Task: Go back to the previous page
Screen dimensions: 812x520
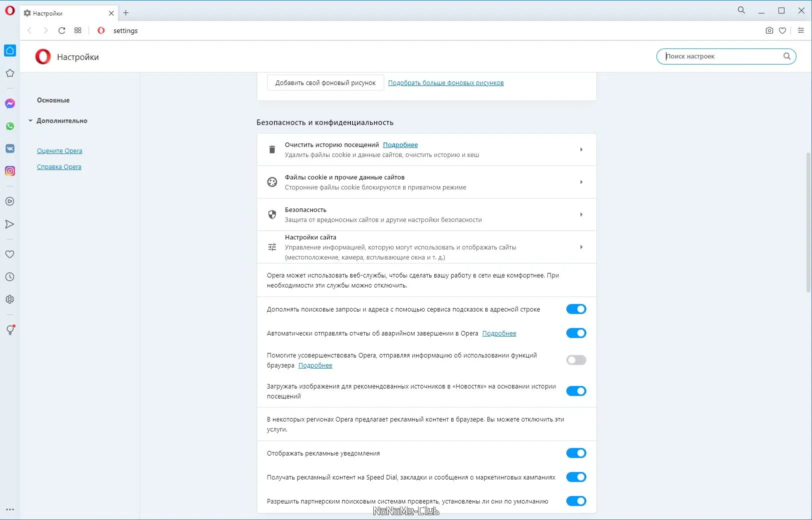Action: point(30,30)
